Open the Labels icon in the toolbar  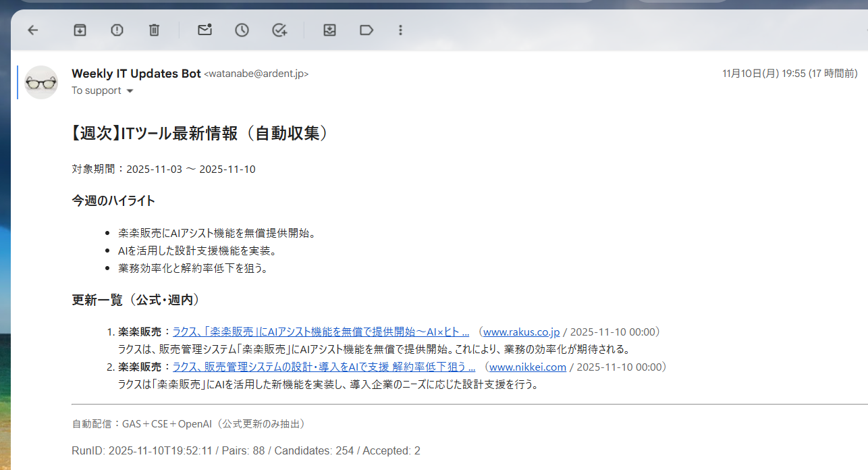pyautogui.click(x=367, y=30)
